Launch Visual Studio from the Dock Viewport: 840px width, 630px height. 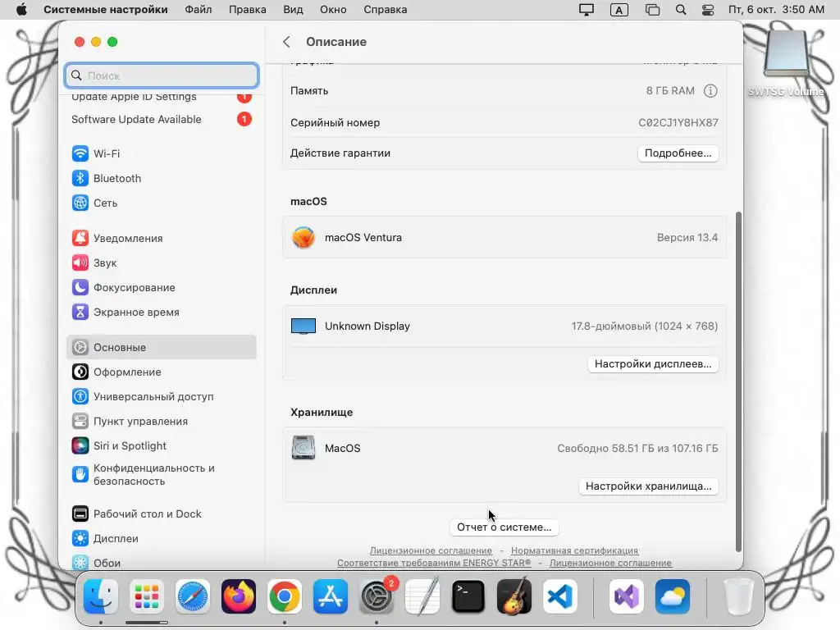pyautogui.click(x=626, y=596)
